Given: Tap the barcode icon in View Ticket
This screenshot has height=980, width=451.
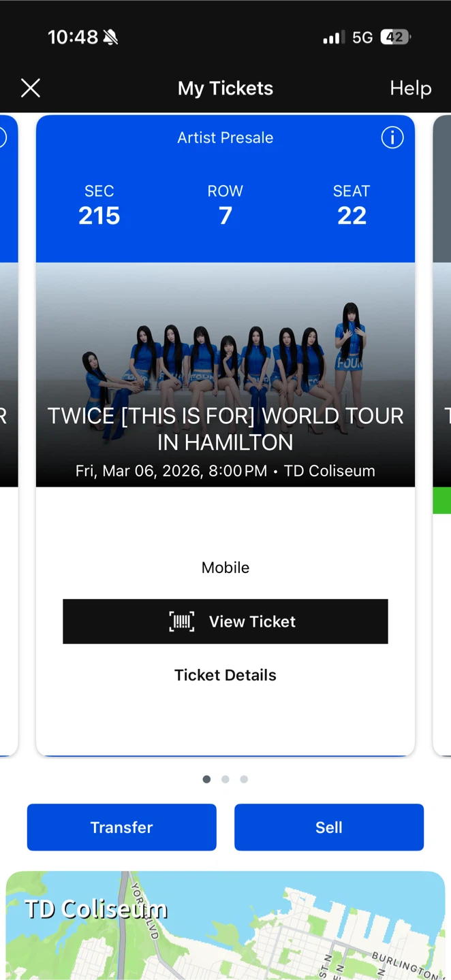Looking at the screenshot, I should pyautogui.click(x=182, y=621).
